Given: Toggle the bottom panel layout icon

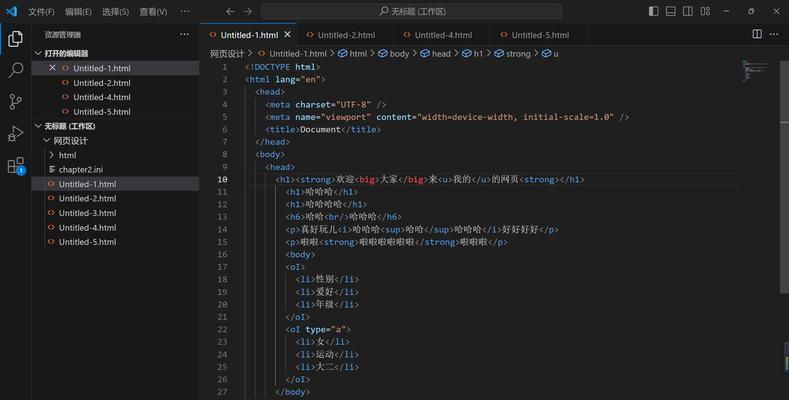Looking at the screenshot, I should (x=671, y=11).
